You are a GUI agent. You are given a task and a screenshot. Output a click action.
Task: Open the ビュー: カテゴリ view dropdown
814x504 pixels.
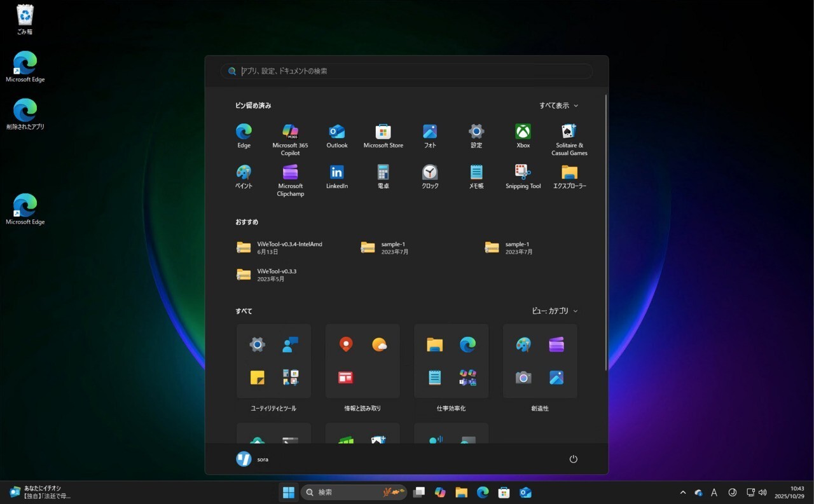tap(555, 311)
